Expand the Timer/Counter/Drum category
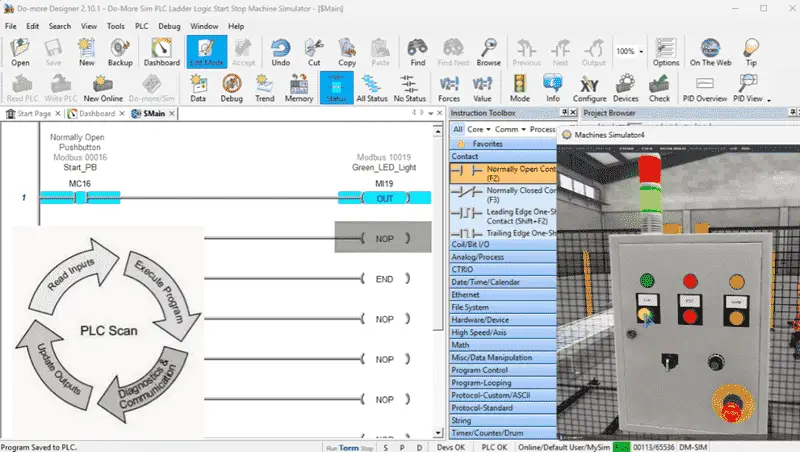 coord(503,433)
